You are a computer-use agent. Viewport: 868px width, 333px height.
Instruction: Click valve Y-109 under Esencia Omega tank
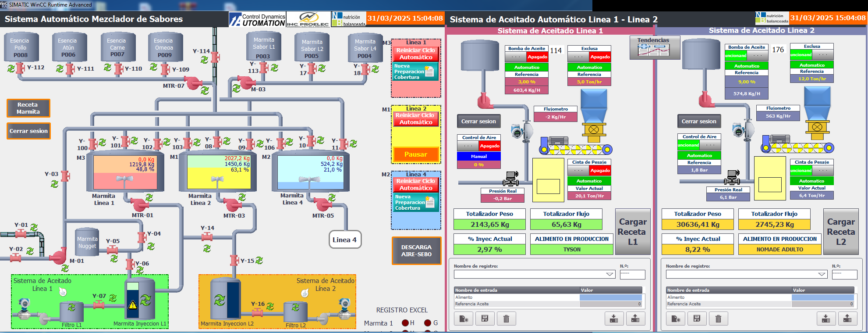click(165, 69)
